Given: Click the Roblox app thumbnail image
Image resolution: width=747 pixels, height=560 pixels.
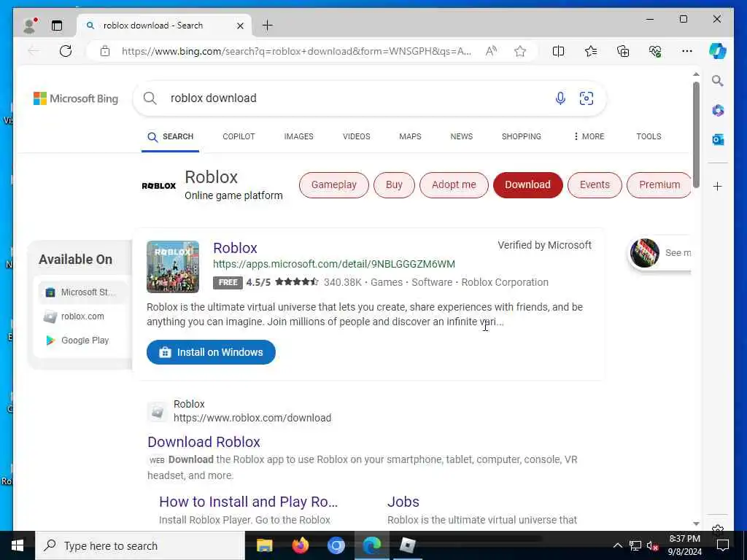Looking at the screenshot, I should (173, 267).
